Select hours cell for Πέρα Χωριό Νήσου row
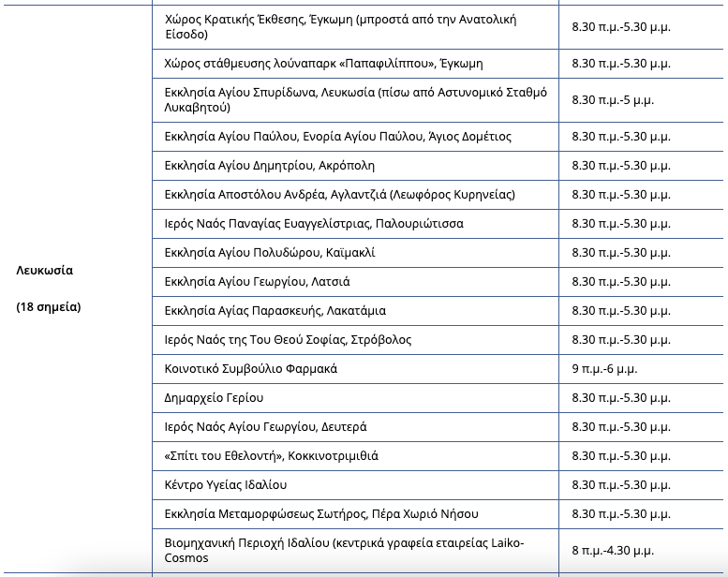This screenshot has height=577, width=728. pos(641,514)
